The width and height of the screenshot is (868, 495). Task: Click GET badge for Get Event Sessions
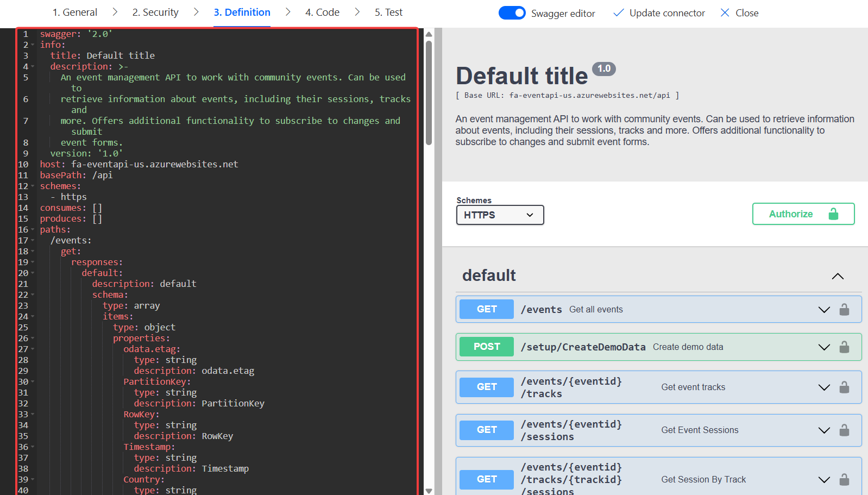tap(487, 430)
